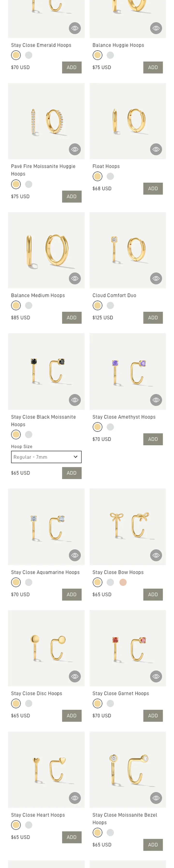Screen dimensions: 174x868
Task: Click quick view eye on Cloud Comfort Duo
Action: [156, 278]
